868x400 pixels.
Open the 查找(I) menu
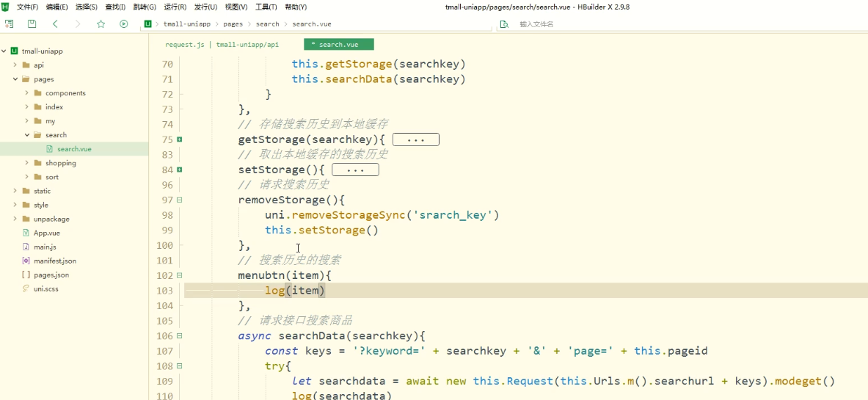(x=116, y=7)
